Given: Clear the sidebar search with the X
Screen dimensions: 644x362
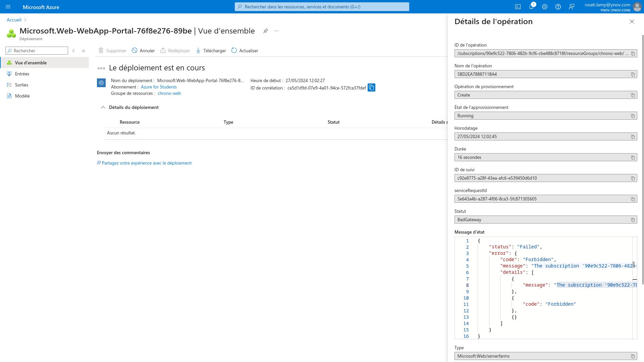Looking at the screenshot, I should click(x=73, y=51).
